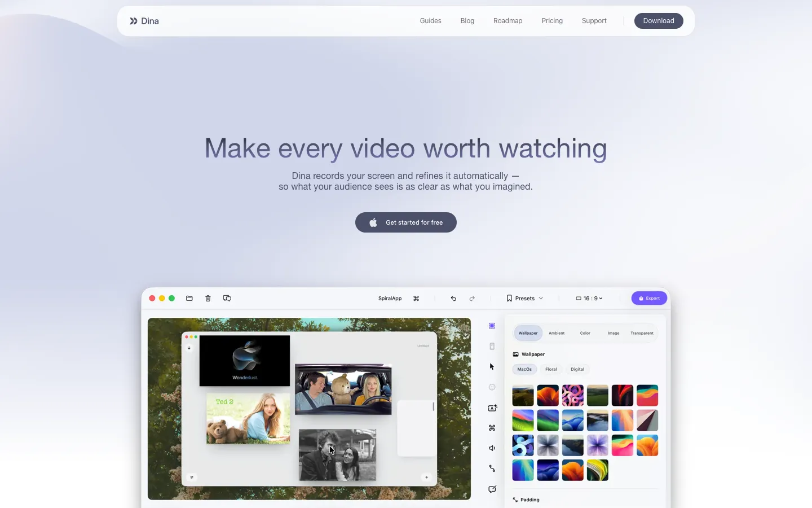Switch background type to Color
The image size is (812, 508).
coord(585,333)
